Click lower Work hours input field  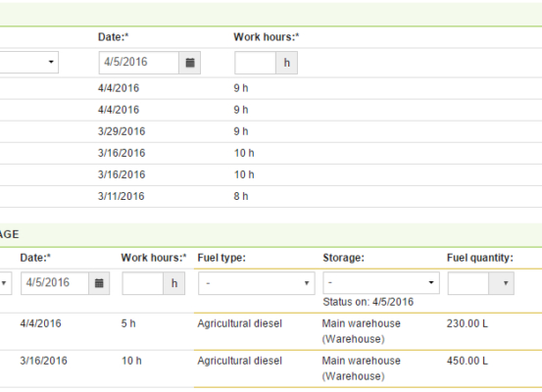[x=142, y=283]
